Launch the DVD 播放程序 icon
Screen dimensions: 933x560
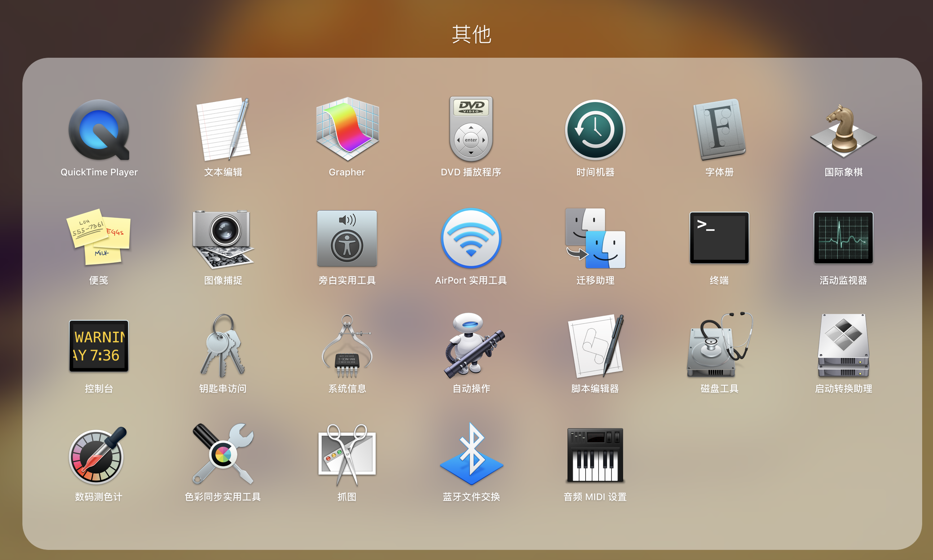click(x=471, y=130)
